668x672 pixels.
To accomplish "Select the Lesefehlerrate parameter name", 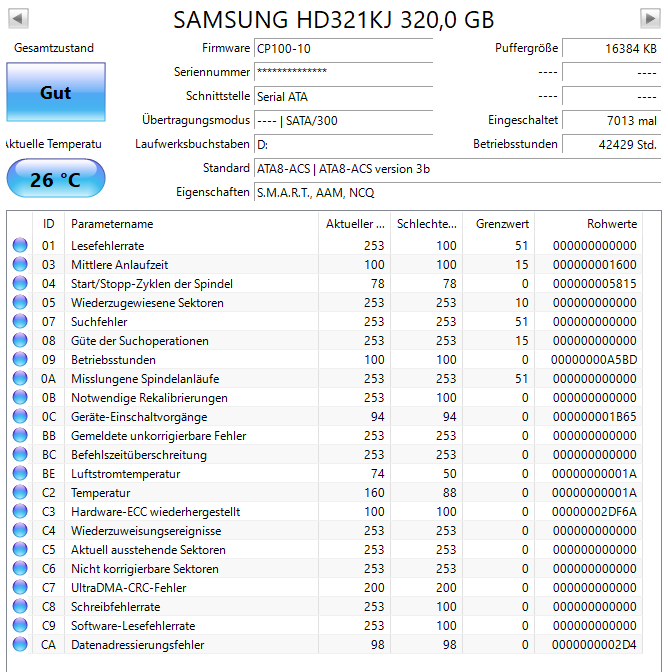I will pyautogui.click(x=108, y=246).
